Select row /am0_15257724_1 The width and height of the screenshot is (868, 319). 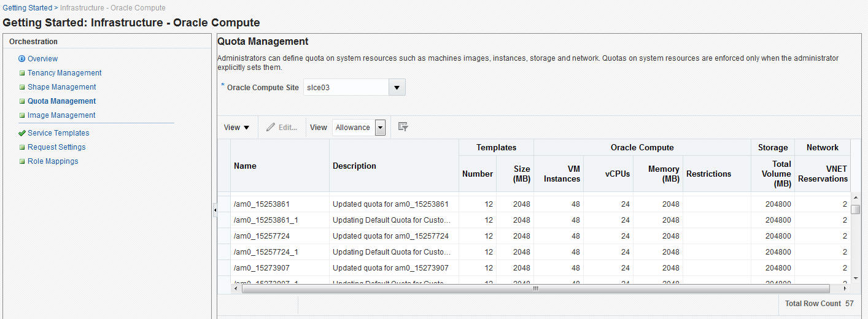pos(534,252)
